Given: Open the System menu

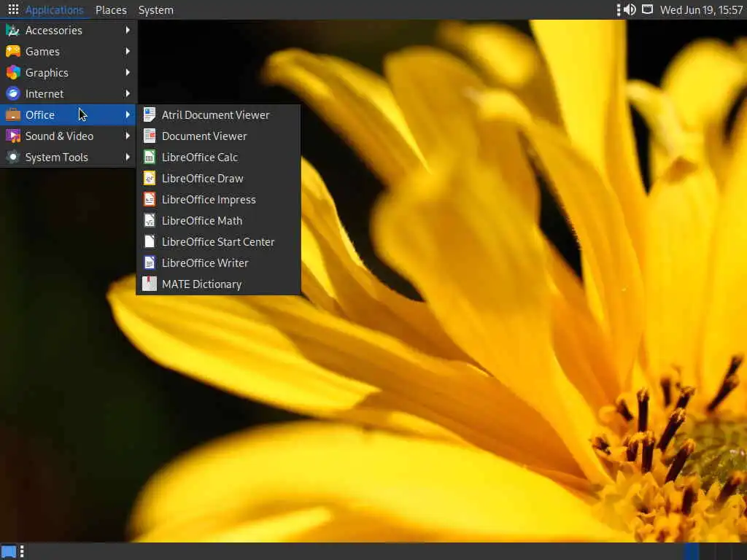Looking at the screenshot, I should pyautogui.click(x=156, y=10).
